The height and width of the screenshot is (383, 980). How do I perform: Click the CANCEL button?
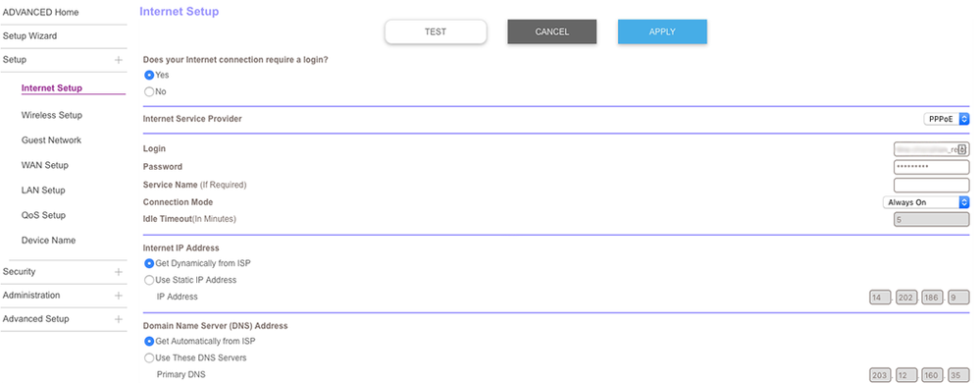click(552, 31)
